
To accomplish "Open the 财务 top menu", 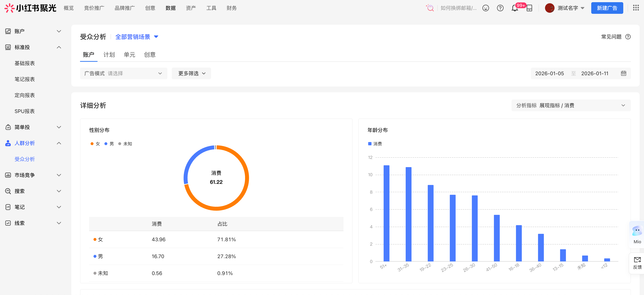I will [x=232, y=8].
